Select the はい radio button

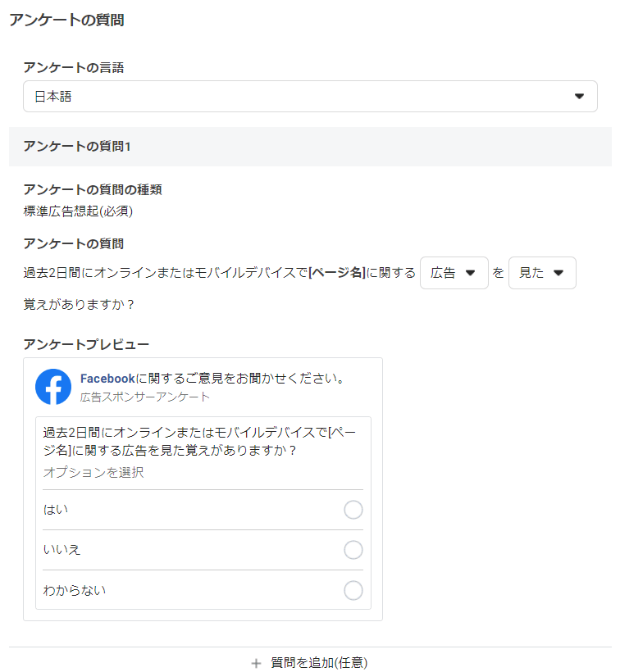(353, 510)
